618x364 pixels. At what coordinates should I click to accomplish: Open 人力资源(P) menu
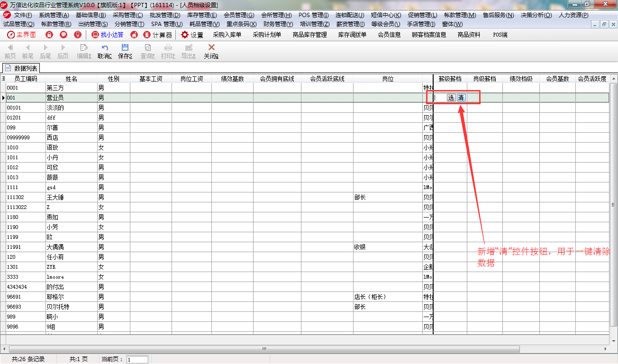[573, 15]
